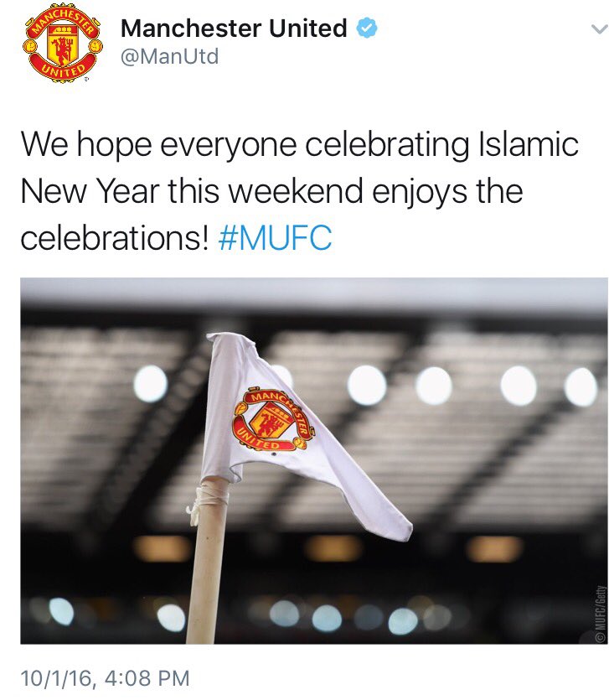Click the MUFC/Getty photo credit
The width and height of the screenshot is (609, 700).
(601, 614)
